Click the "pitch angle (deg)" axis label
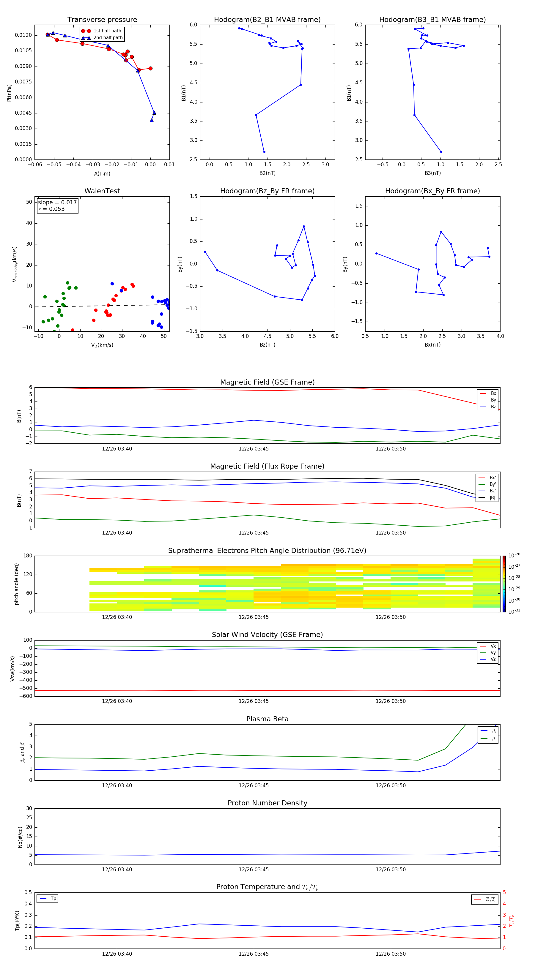This screenshot has height=980, width=535. (x=17, y=584)
